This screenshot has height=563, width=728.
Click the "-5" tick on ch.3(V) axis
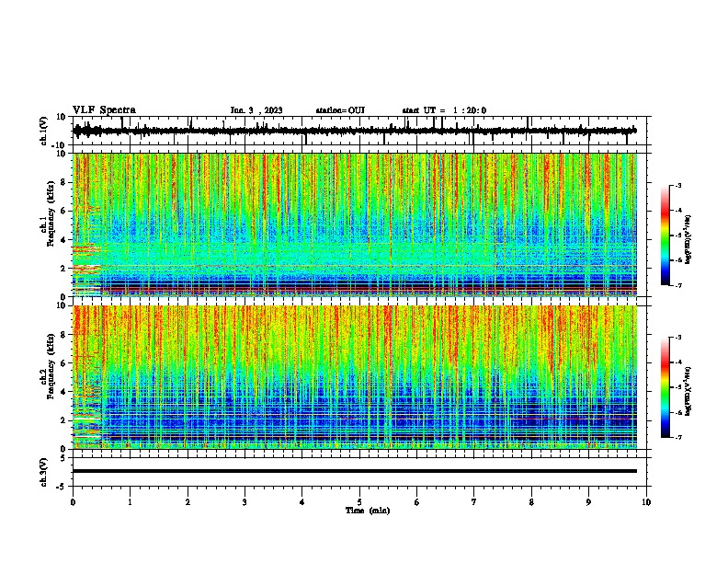62,487
